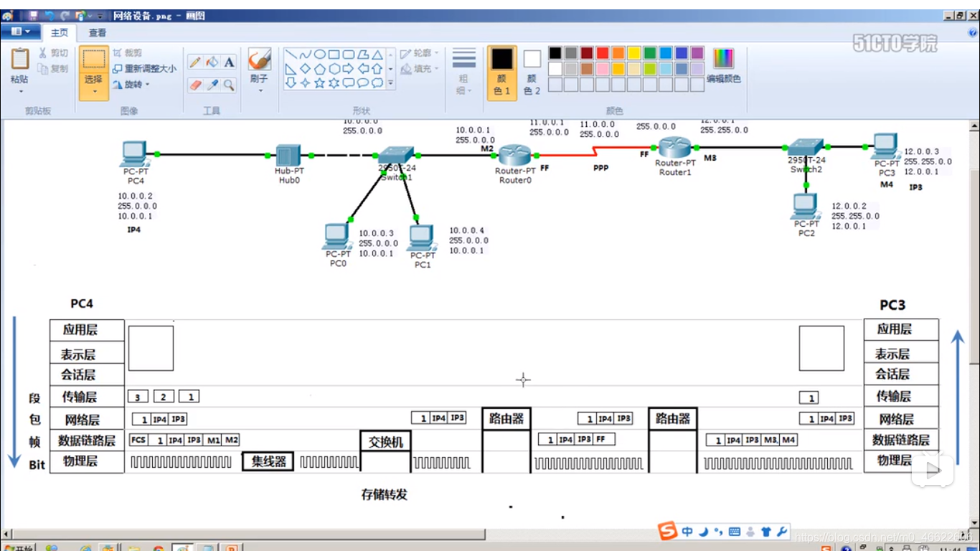This screenshot has width=980, height=551.
Task: Click Sogou soft keyboard icon
Action: point(734,532)
